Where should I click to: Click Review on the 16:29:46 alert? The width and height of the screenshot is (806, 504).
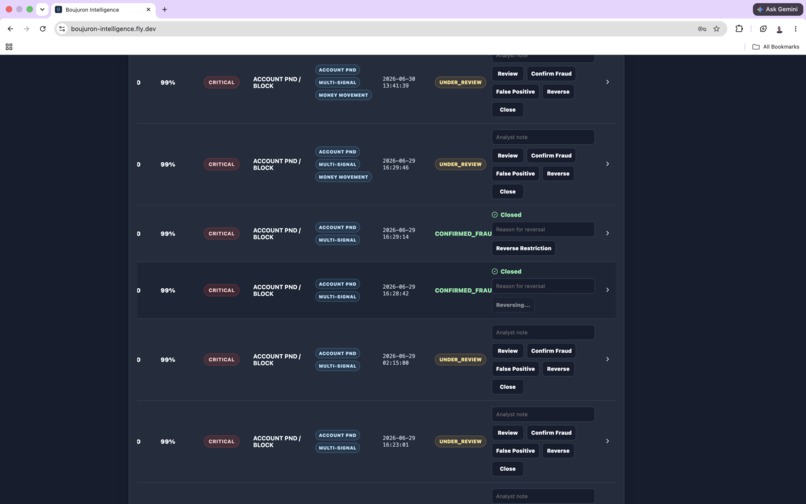(507, 155)
